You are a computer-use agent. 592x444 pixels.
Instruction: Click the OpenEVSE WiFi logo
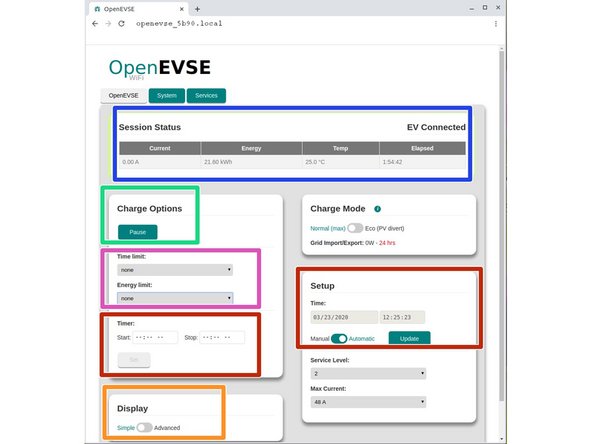pyautogui.click(x=160, y=69)
